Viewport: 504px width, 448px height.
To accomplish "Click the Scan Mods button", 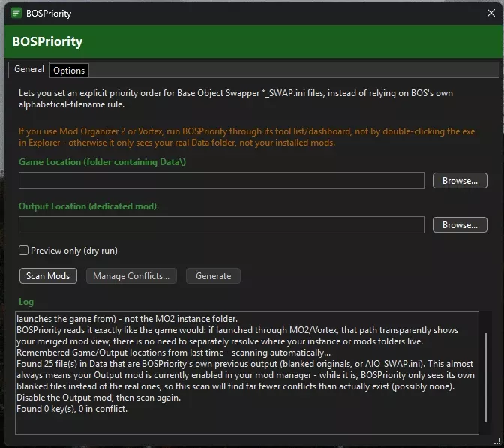I will click(x=48, y=276).
